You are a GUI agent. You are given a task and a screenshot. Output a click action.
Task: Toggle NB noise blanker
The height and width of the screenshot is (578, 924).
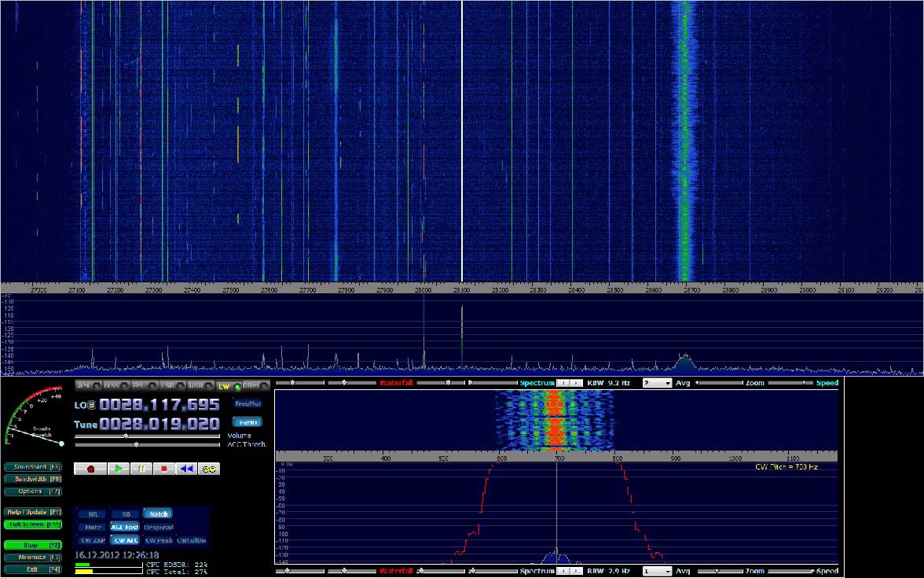click(126, 514)
